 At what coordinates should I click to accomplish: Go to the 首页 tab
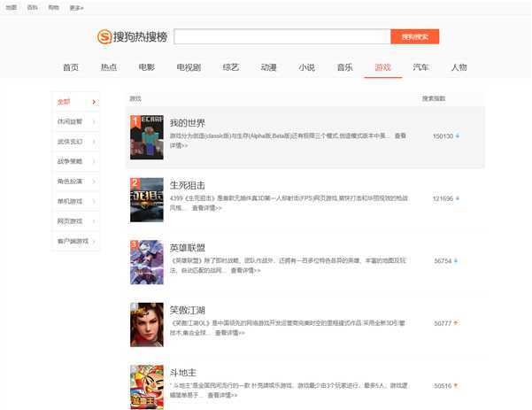(71, 67)
